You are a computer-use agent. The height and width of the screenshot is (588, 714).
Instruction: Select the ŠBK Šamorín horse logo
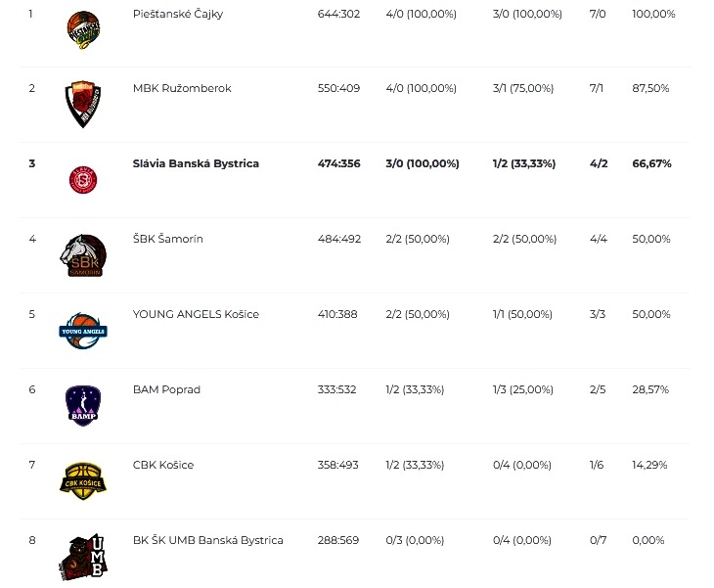tap(83, 255)
